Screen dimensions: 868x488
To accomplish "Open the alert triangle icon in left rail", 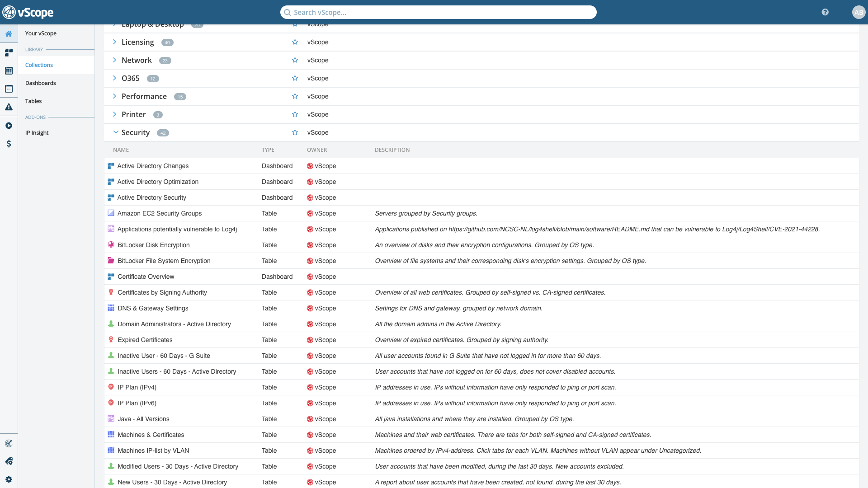I will click(x=9, y=107).
